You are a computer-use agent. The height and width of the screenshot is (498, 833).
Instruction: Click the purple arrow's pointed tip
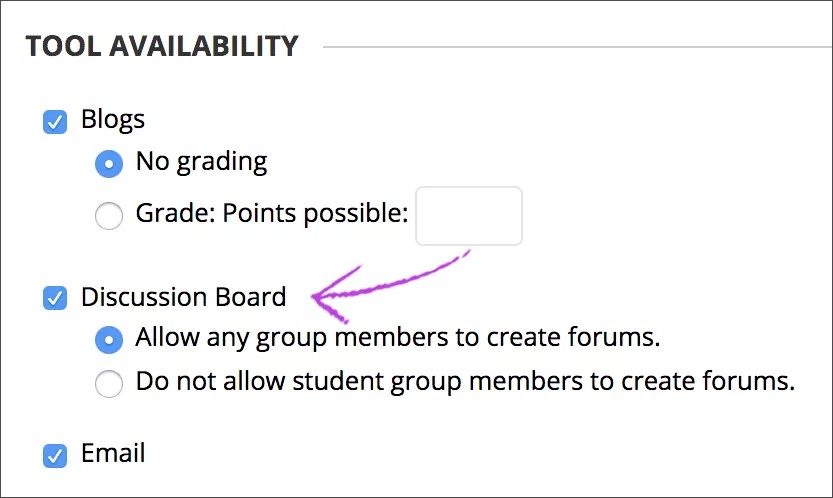coord(315,296)
